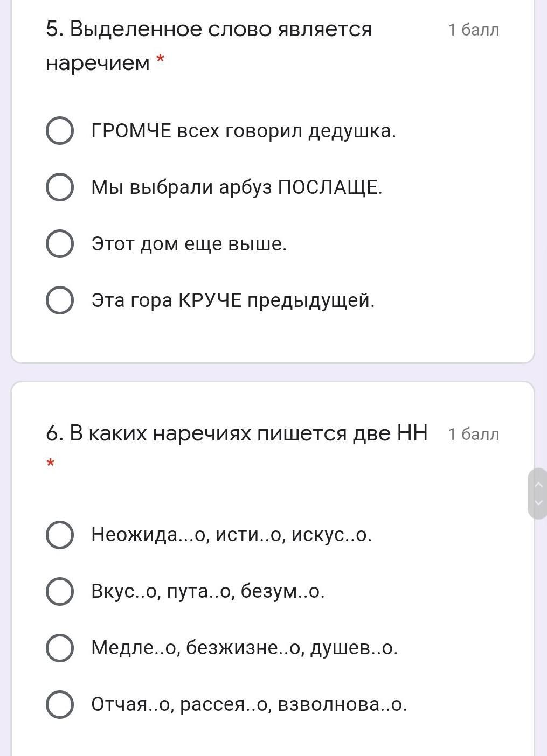
Task: Click answer text "Эта гора КРУЧЕ предыдущей."
Action: pos(233,300)
